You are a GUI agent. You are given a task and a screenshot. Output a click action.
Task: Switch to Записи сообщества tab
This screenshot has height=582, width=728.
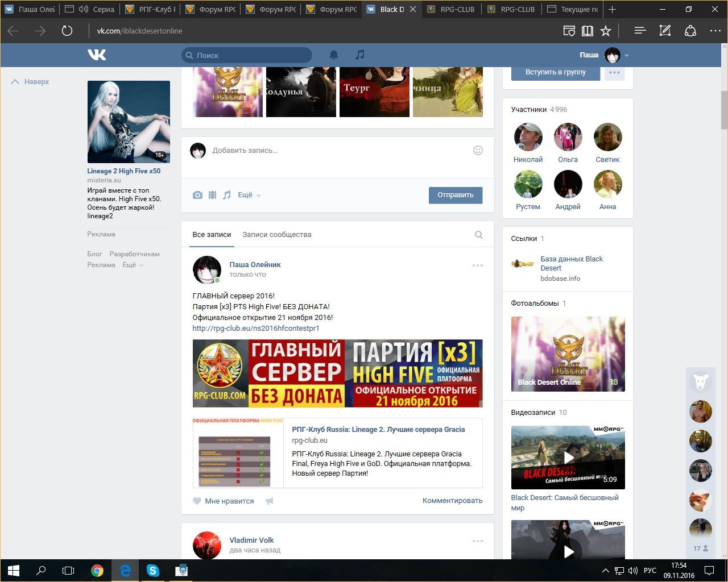point(277,235)
